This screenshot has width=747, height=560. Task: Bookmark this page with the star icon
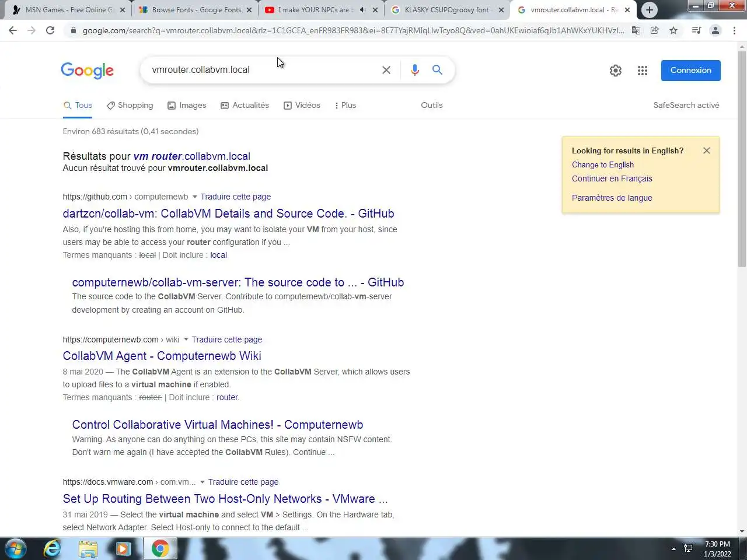pos(673,30)
